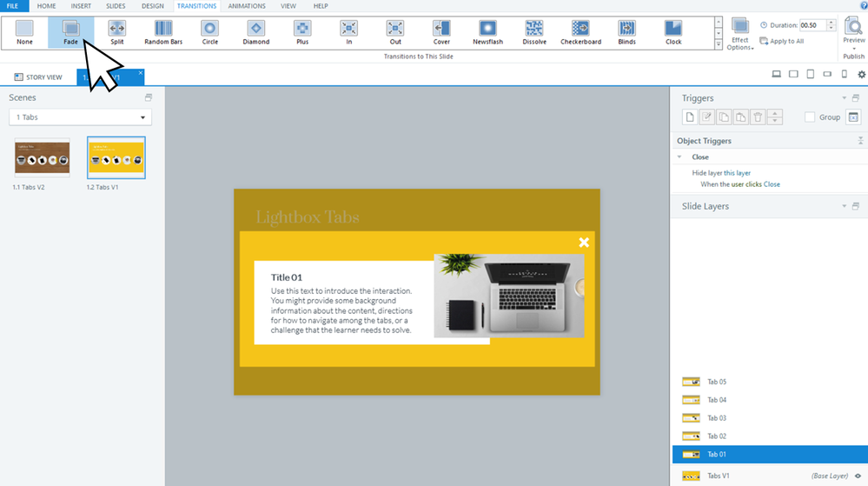The height and width of the screenshot is (486, 868).
Task: Collapse the Close object trigger group
Action: [x=679, y=157]
